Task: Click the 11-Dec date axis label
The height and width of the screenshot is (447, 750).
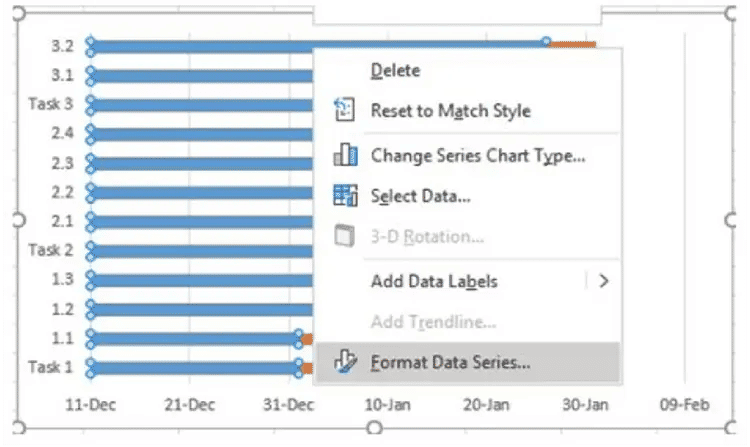Action: click(x=90, y=405)
